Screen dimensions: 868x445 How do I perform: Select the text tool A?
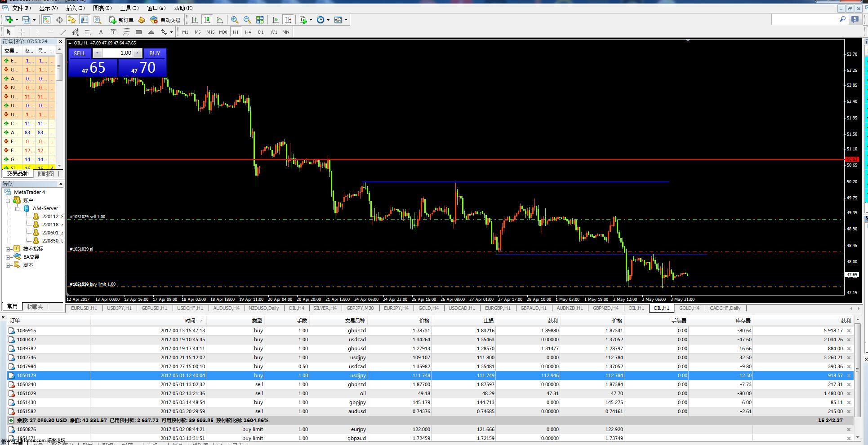101,32
